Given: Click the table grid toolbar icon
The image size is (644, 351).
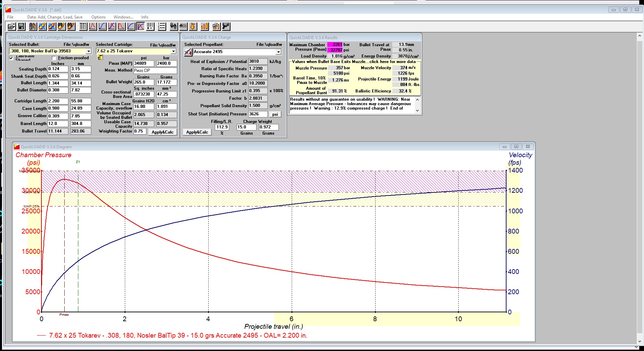Looking at the screenshot, I should pos(83,26).
